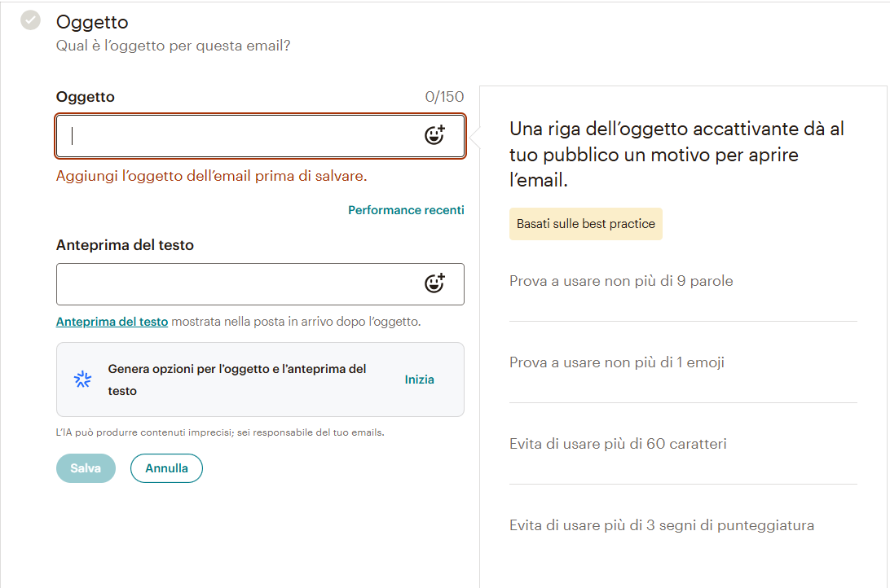The width and height of the screenshot is (890, 588).
Task: Select the tip about 9 parole
Action: pos(621,281)
